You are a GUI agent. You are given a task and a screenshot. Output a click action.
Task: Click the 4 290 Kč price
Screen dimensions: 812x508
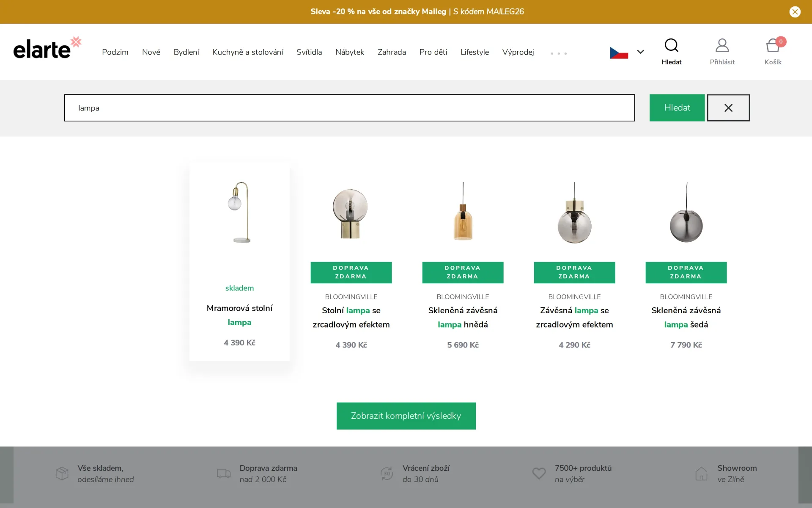(x=574, y=345)
